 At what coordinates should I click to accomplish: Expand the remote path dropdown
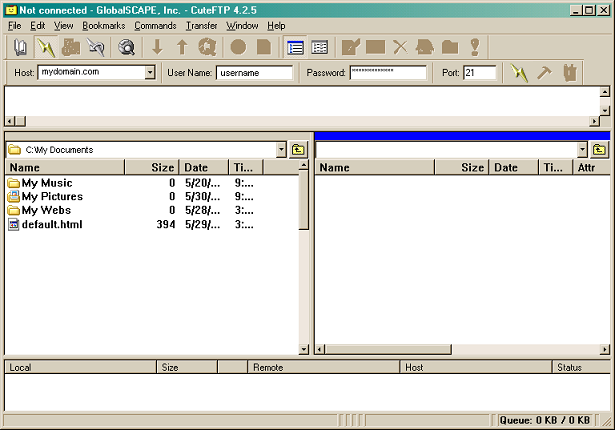click(x=582, y=150)
